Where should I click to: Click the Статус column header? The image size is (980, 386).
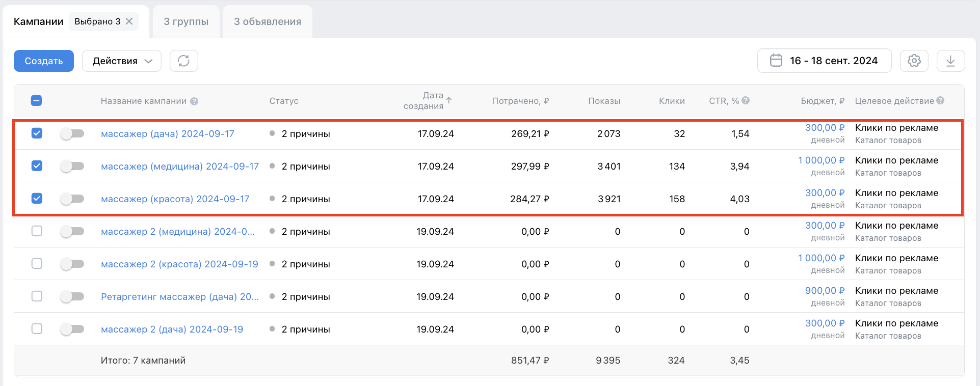tap(284, 101)
